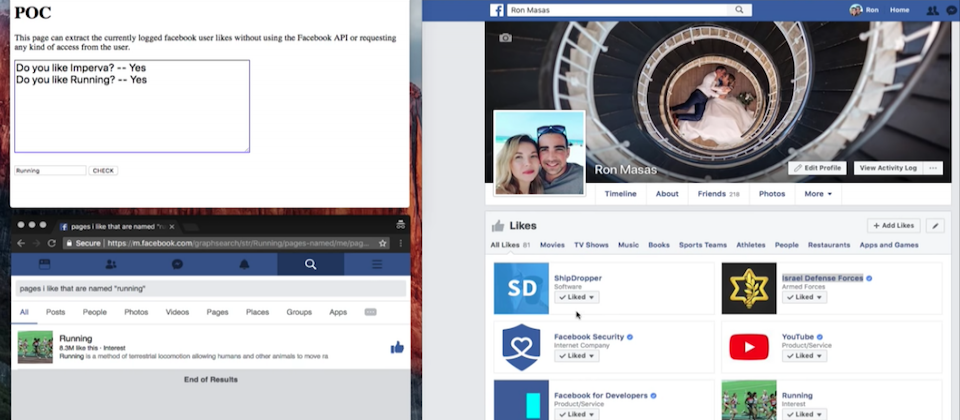Open the Photos profile tab

772,194
